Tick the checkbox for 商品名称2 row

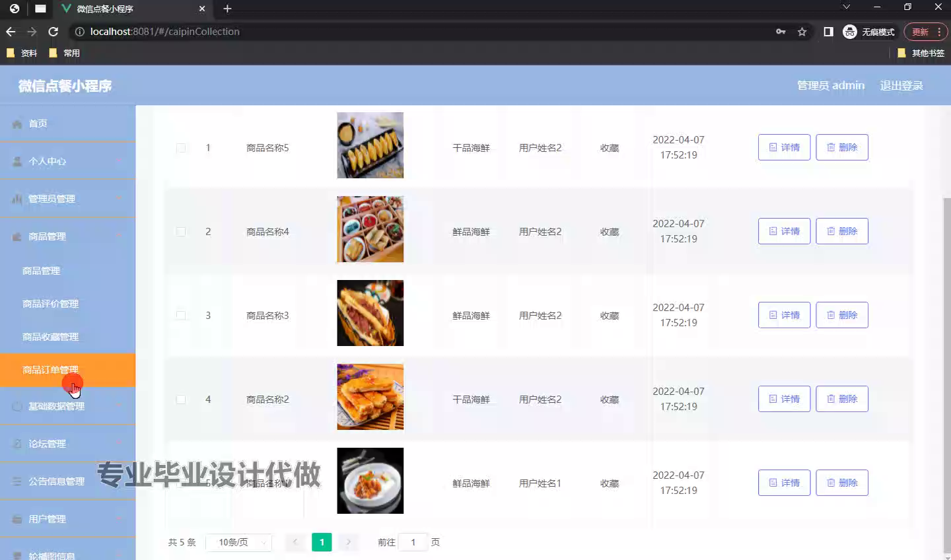pyautogui.click(x=181, y=400)
